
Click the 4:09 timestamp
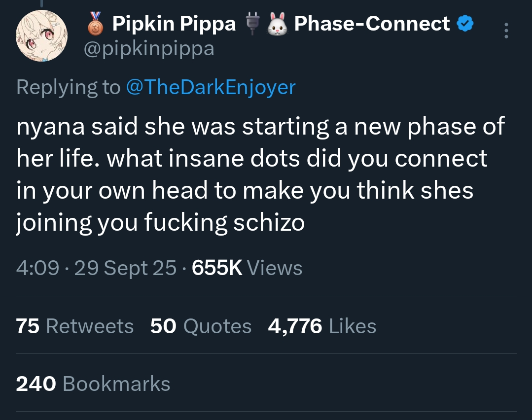pyautogui.click(x=37, y=268)
